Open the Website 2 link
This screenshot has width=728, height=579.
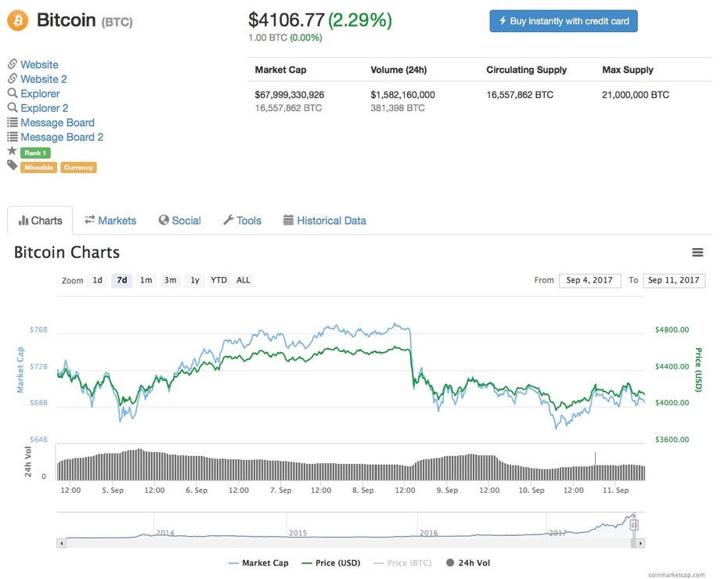click(44, 79)
